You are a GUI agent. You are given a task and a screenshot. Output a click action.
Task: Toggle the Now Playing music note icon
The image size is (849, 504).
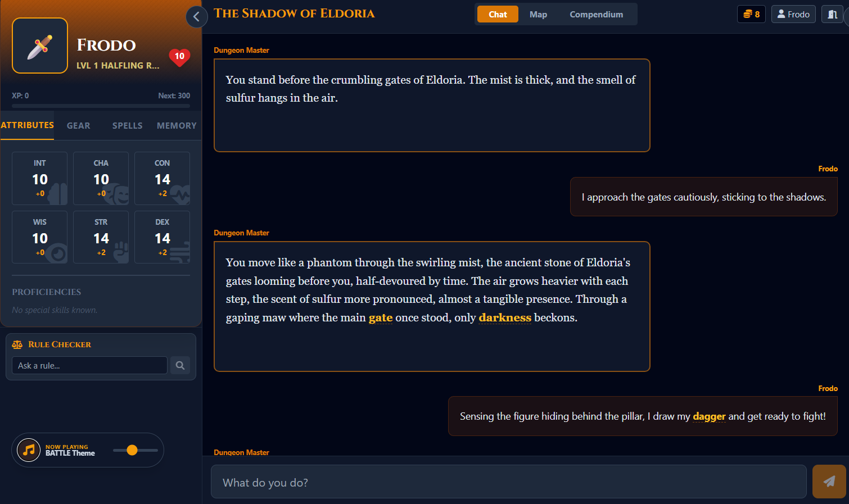pyautogui.click(x=28, y=449)
